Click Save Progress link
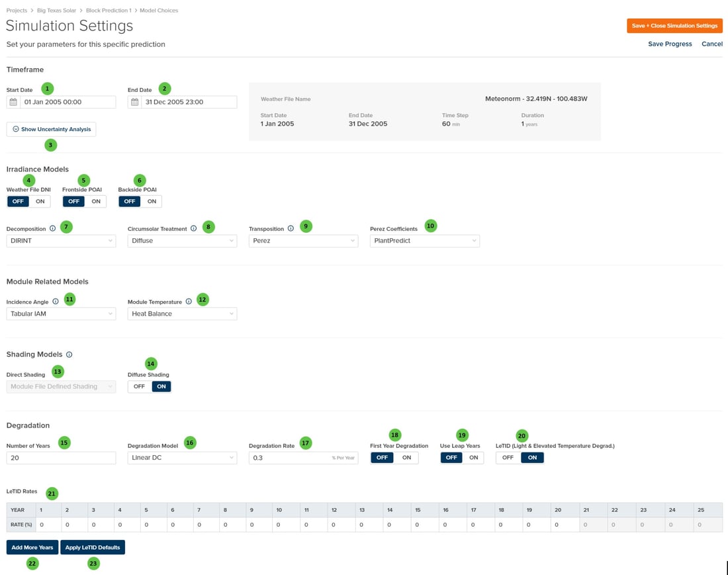Screen dimensions: 728x575 [x=670, y=44]
